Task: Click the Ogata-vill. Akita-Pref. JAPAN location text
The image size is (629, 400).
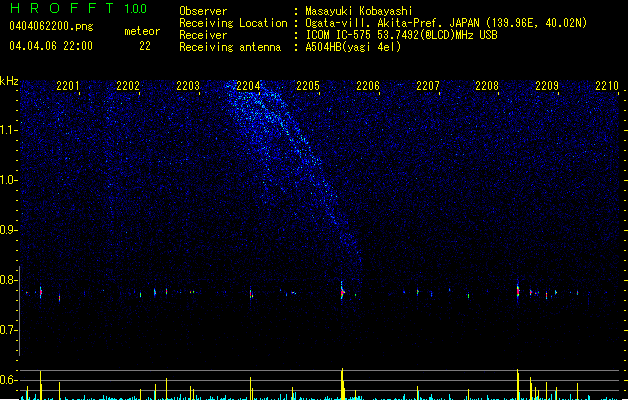Action: point(446,23)
